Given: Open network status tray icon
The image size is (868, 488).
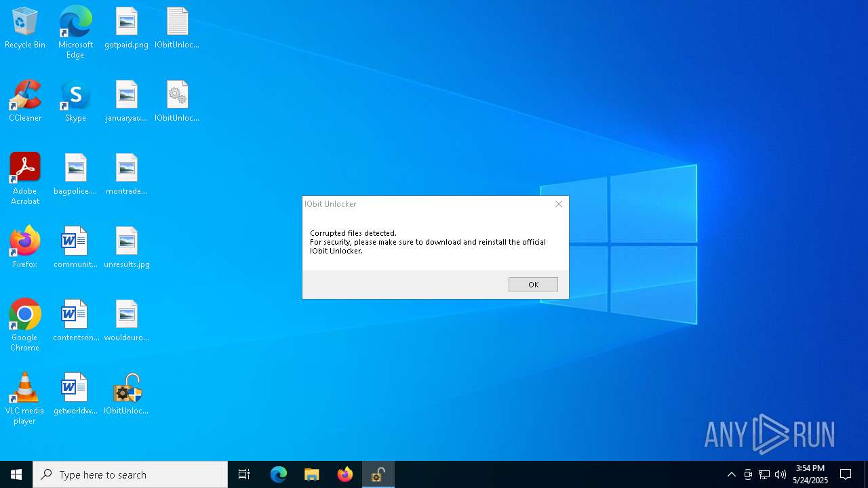Looking at the screenshot, I should tap(764, 474).
